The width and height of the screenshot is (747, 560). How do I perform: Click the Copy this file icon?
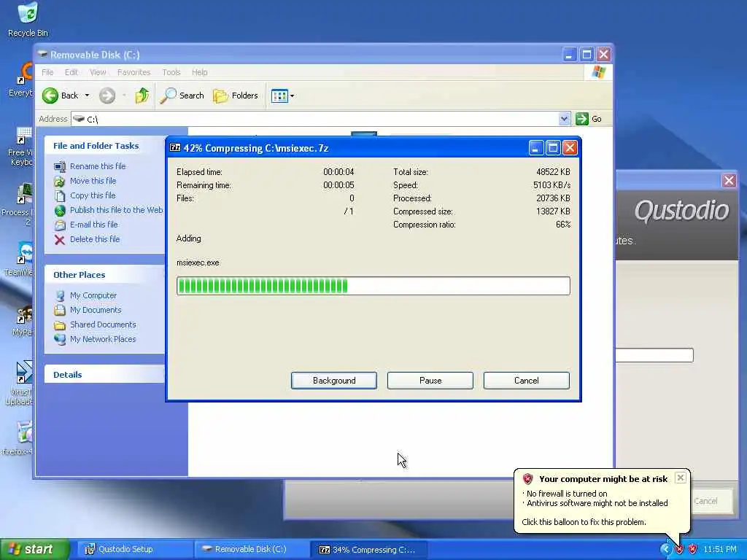click(x=60, y=195)
